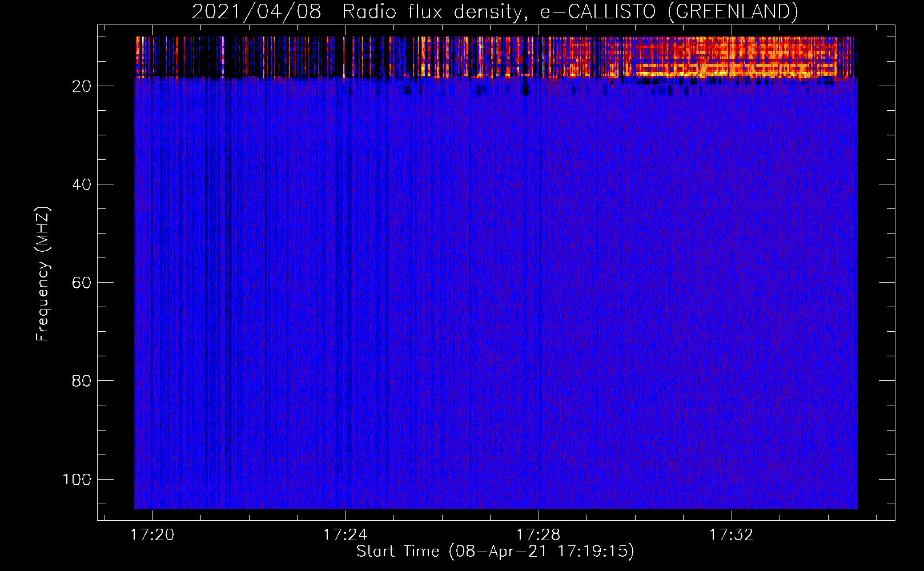Click the 17:20 time tick label
This screenshot has height=571, width=924.
tap(152, 535)
